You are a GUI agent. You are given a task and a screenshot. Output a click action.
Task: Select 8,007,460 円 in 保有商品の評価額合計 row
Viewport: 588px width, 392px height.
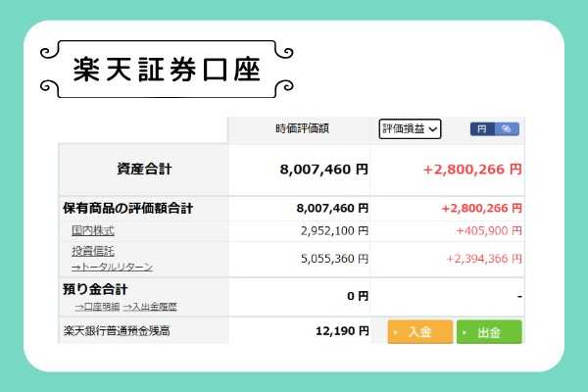332,208
